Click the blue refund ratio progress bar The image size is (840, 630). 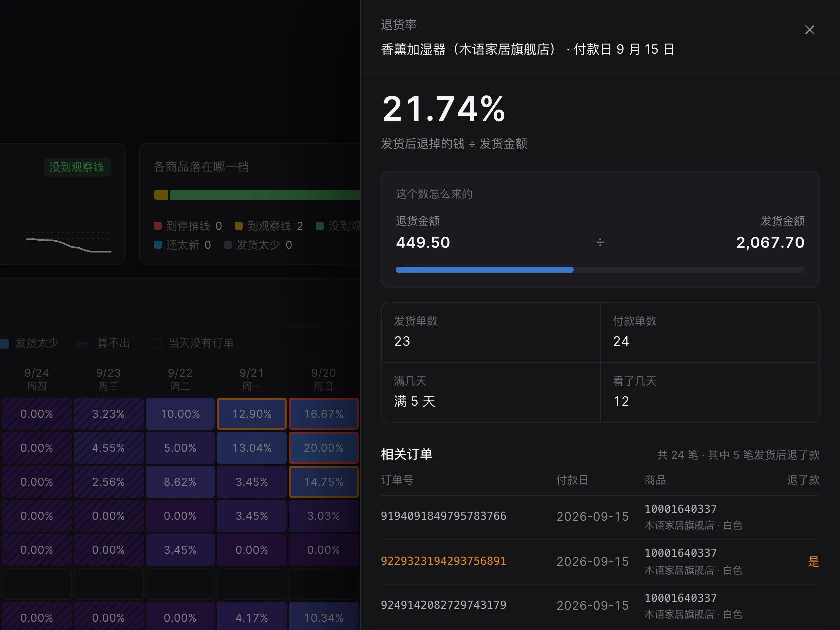[x=484, y=270]
